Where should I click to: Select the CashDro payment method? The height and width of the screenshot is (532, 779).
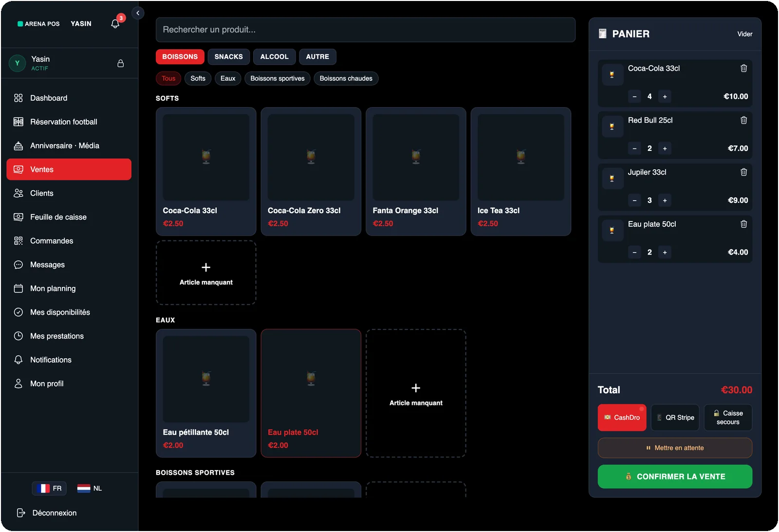click(x=622, y=418)
